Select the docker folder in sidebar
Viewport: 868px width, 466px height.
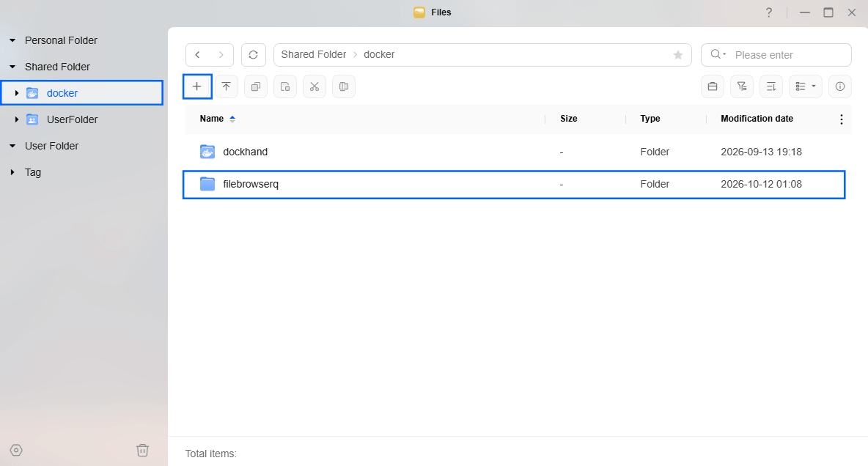point(82,93)
